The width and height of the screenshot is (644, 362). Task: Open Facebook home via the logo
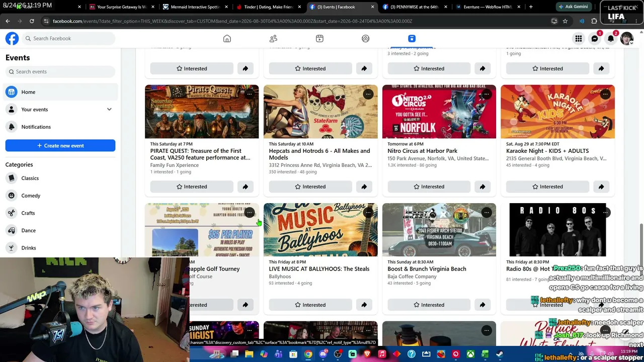[12, 38]
